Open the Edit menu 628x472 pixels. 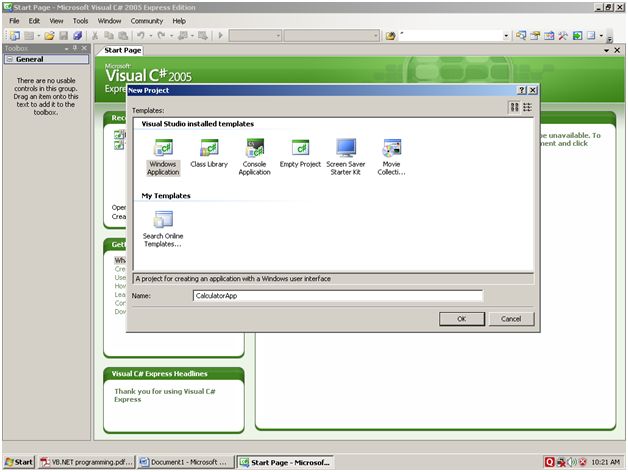pyautogui.click(x=34, y=21)
